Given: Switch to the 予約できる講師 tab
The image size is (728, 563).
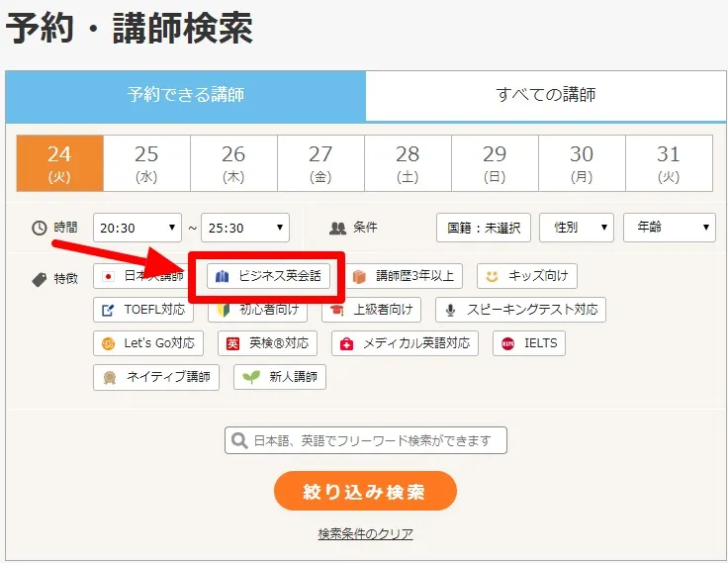Looking at the screenshot, I should click(185, 96).
